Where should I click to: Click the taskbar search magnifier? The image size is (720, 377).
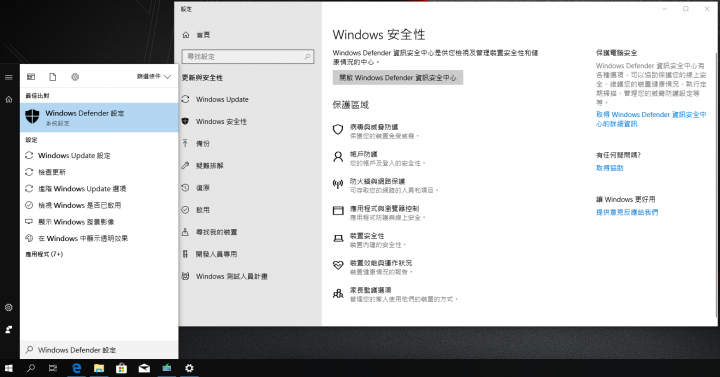coord(31,368)
